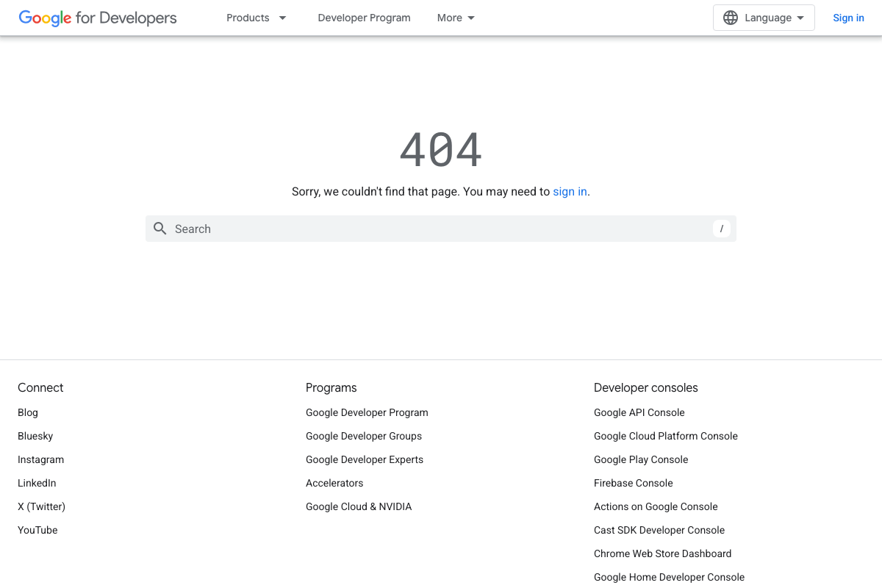The image size is (882, 588).
Task: Open the Language selector dropdown
Action: (764, 18)
